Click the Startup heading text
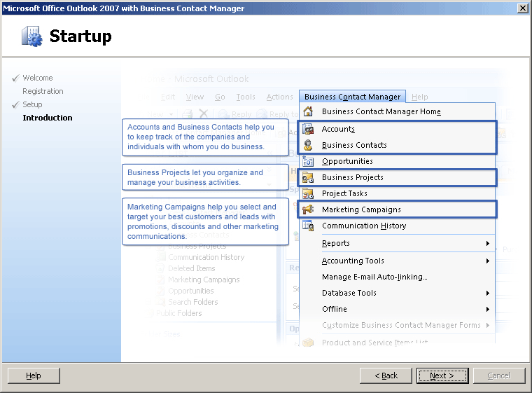This screenshot has width=532, height=393. (x=80, y=36)
